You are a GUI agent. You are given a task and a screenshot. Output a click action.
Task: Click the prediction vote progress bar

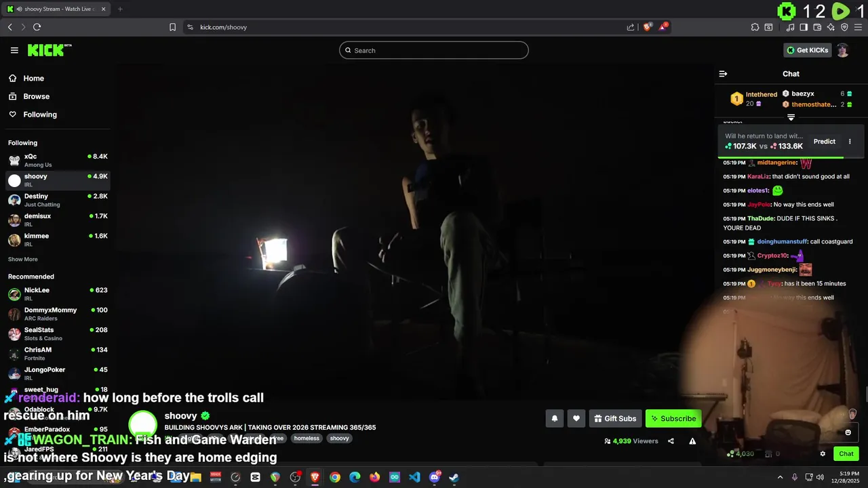[x=791, y=157]
